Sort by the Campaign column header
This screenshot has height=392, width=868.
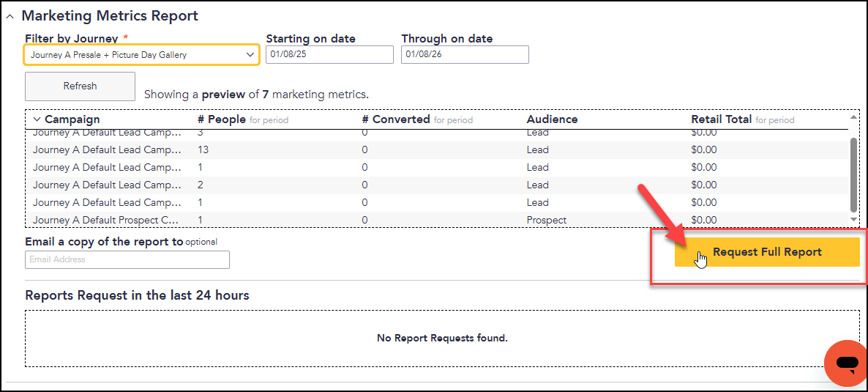[72, 119]
